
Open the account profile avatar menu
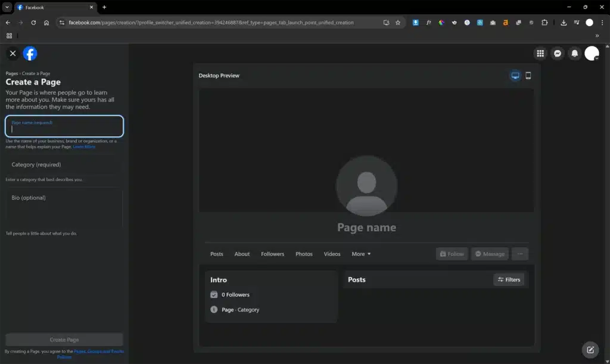(592, 53)
